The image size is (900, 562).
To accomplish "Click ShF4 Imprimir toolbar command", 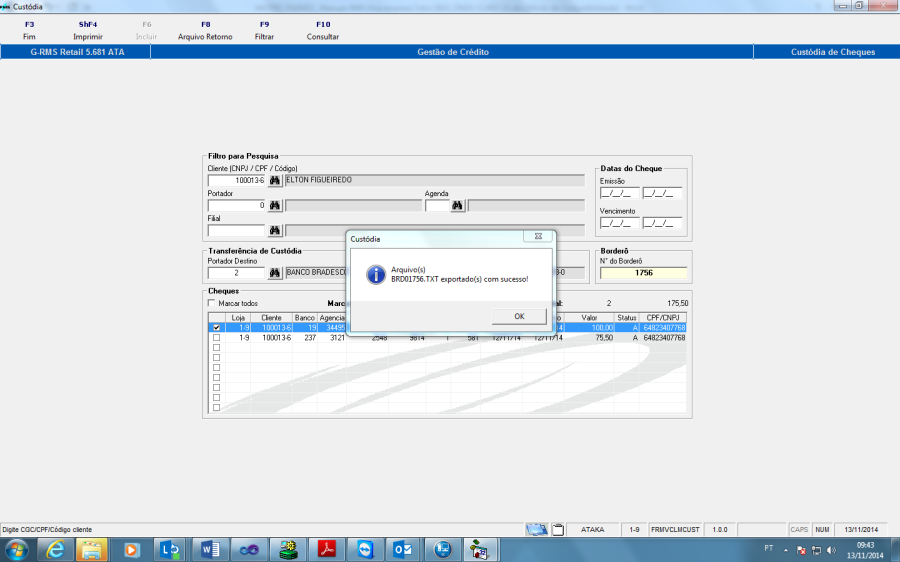I will pos(88,30).
